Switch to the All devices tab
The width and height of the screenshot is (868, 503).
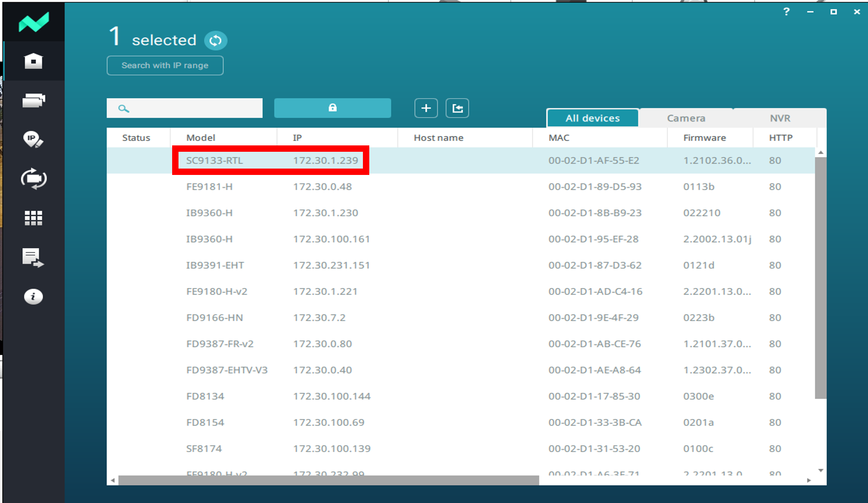[592, 118]
